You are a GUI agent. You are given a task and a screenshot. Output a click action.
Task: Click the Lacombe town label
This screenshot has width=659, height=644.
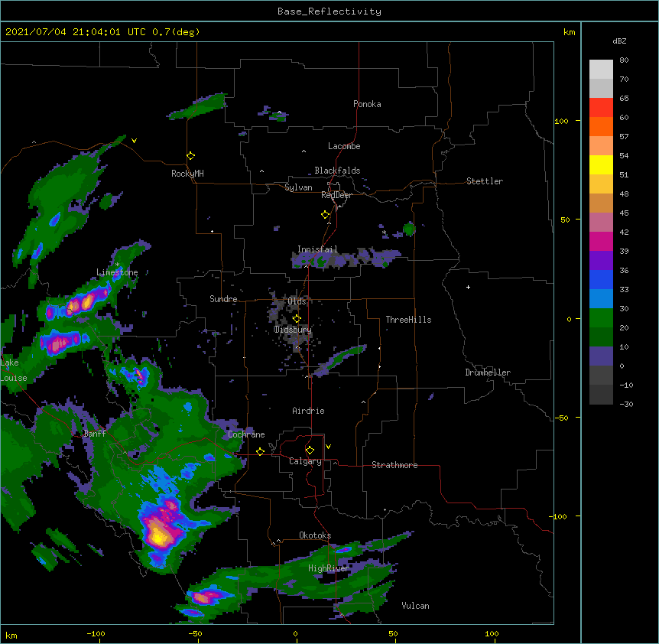344,146
